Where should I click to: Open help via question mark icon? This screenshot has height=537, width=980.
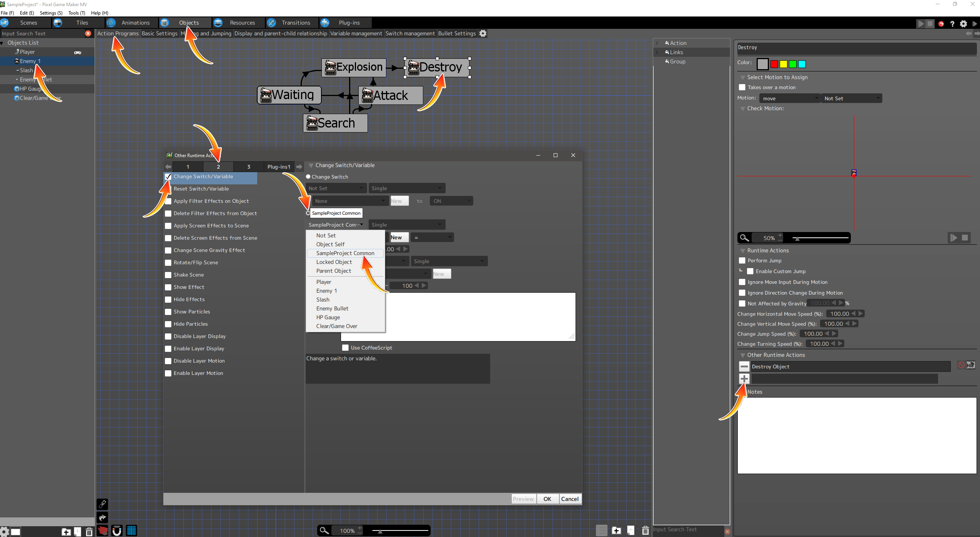952,24
